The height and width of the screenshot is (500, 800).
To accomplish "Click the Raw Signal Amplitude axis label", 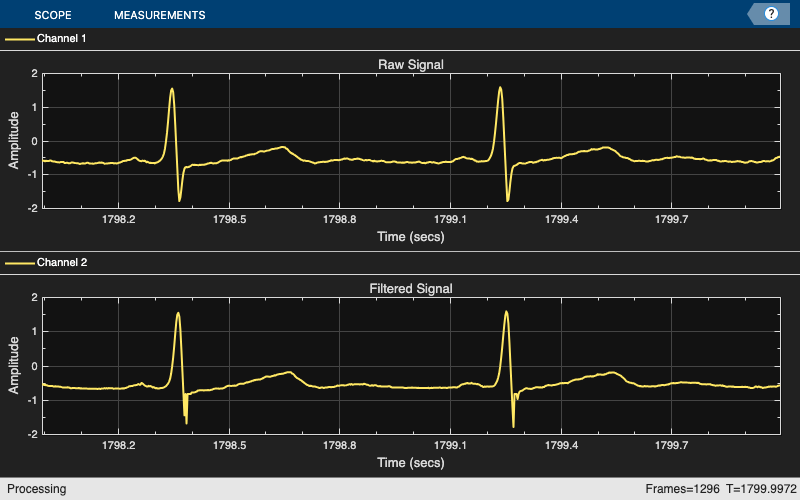I will click(14, 140).
